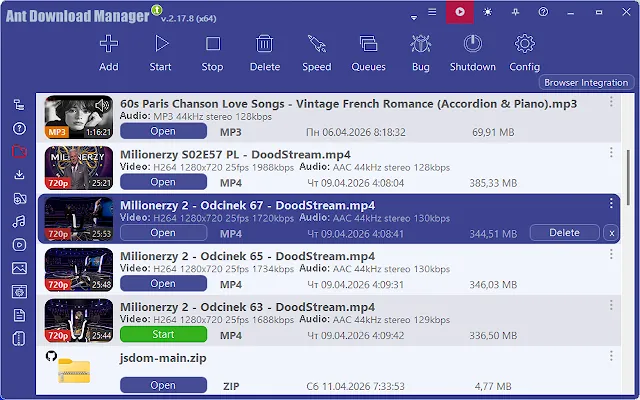Click the 69,91 MB size value

(493, 132)
